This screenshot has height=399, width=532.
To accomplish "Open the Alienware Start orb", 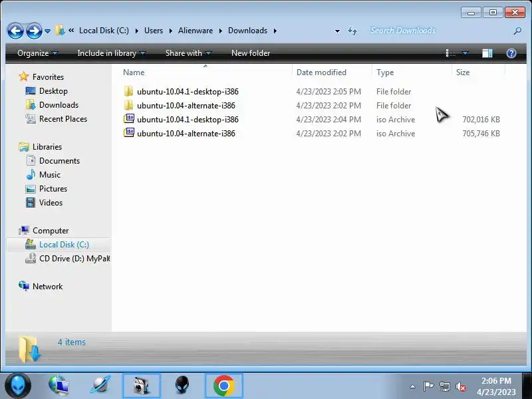I will pos(18,386).
